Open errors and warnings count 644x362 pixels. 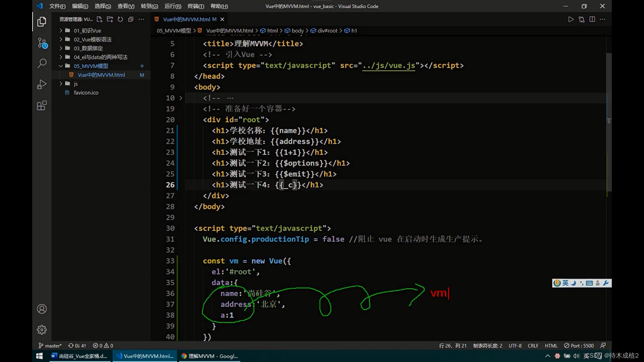(x=103, y=346)
